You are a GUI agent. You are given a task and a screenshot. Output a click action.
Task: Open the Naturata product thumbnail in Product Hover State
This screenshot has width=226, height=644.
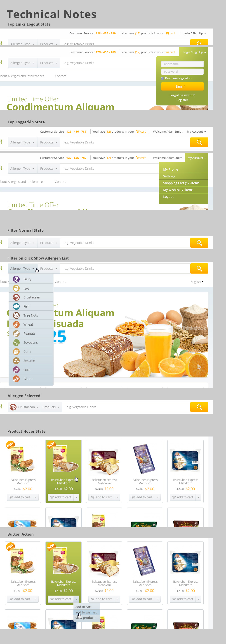145,459
